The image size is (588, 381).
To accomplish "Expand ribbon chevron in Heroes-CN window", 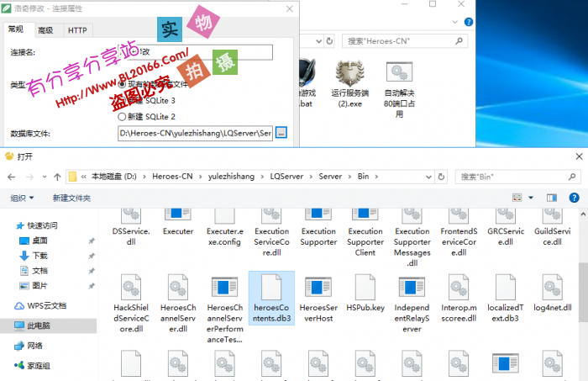I will [x=455, y=22].
